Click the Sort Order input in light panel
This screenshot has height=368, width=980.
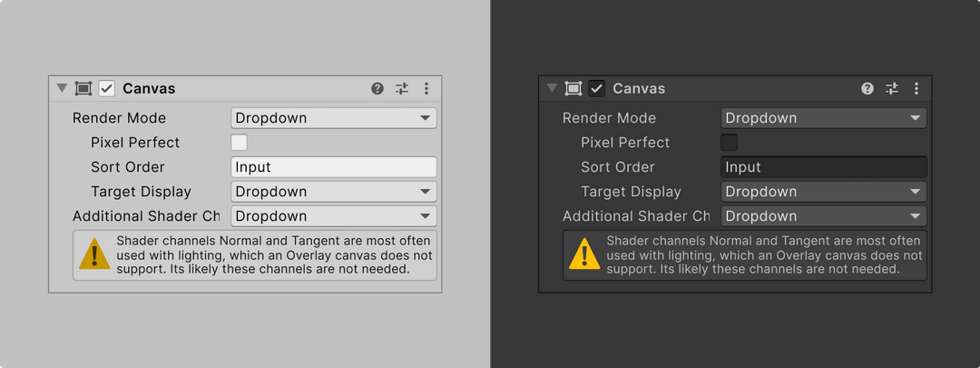coord(334,167)
